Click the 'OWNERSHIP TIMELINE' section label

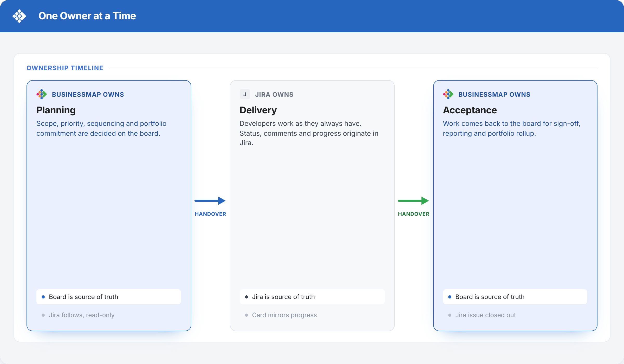65,68
